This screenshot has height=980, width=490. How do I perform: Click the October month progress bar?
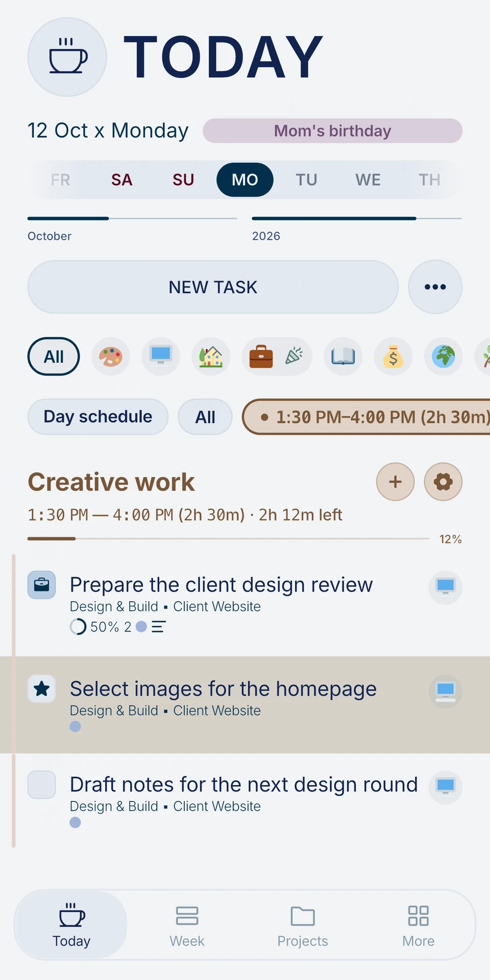(x=132, y=218)
